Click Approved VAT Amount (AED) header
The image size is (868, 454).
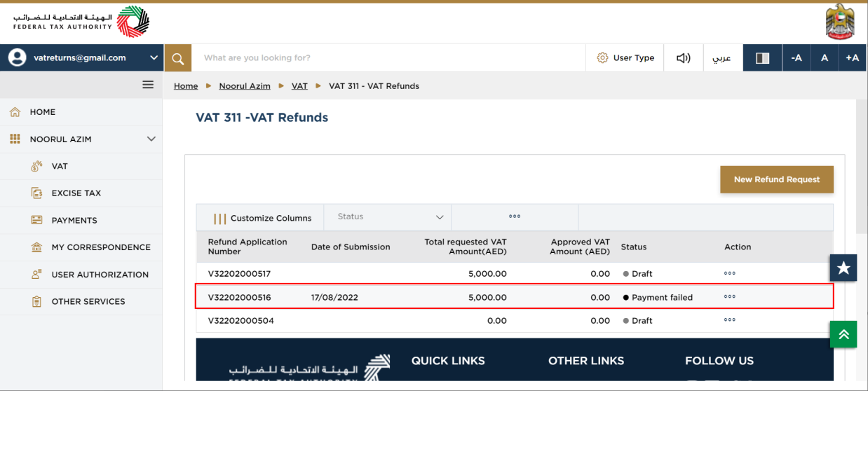click(579, 247)
